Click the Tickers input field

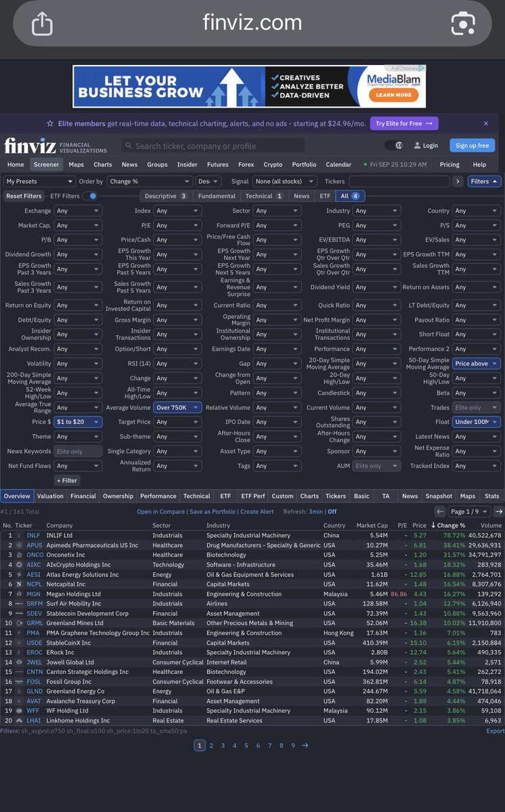[399, 181]
